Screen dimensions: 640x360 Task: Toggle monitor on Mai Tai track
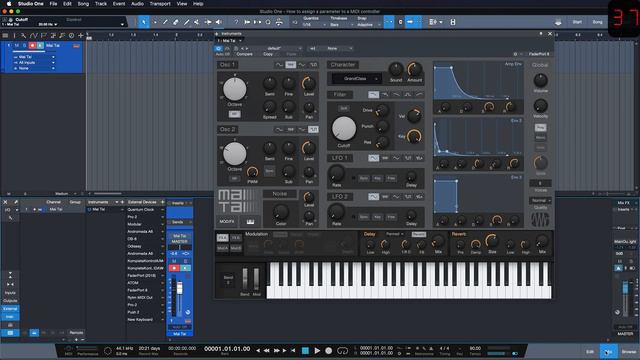click(x=40, y=45)
